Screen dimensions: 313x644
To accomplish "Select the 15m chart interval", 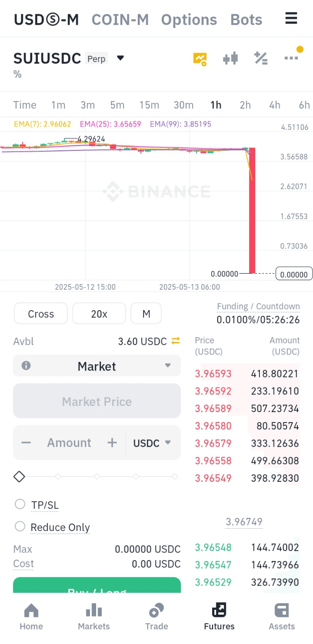I will pyautogui.click(x=149, y=105).
